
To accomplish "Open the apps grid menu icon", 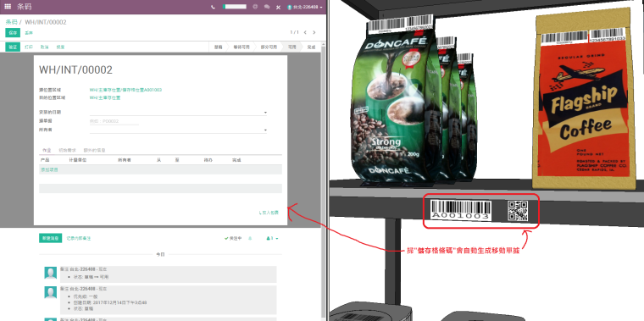I will (8, 7).
